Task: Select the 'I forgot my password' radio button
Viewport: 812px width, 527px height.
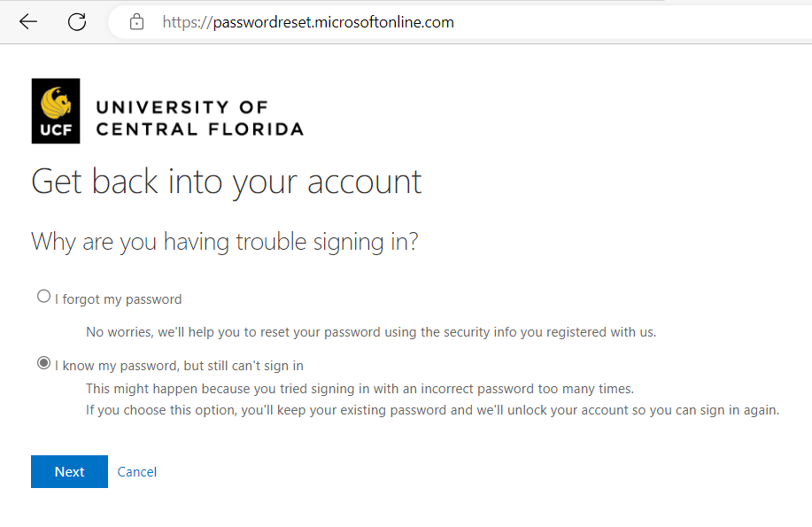Action: pyautogui.click(x=43, y=297)
